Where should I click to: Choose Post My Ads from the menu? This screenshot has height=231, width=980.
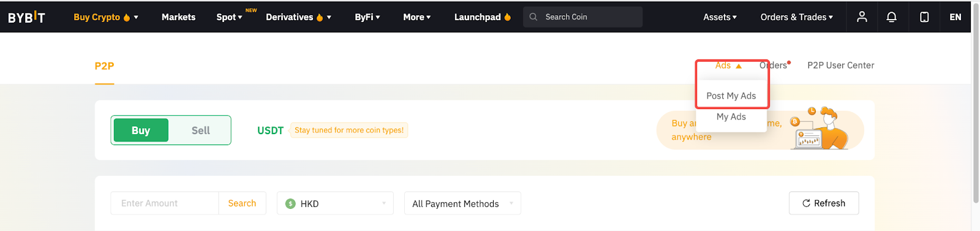(x=731, y=96)
